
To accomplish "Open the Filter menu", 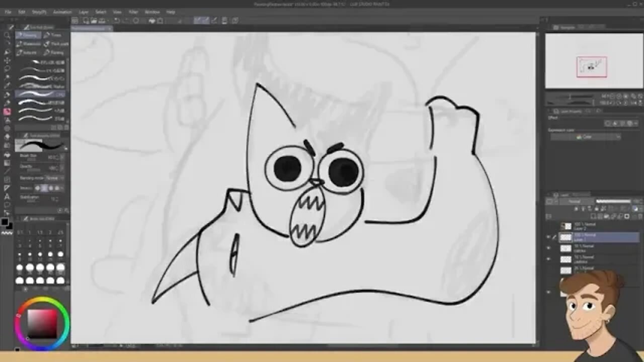I will click(133, 12).
